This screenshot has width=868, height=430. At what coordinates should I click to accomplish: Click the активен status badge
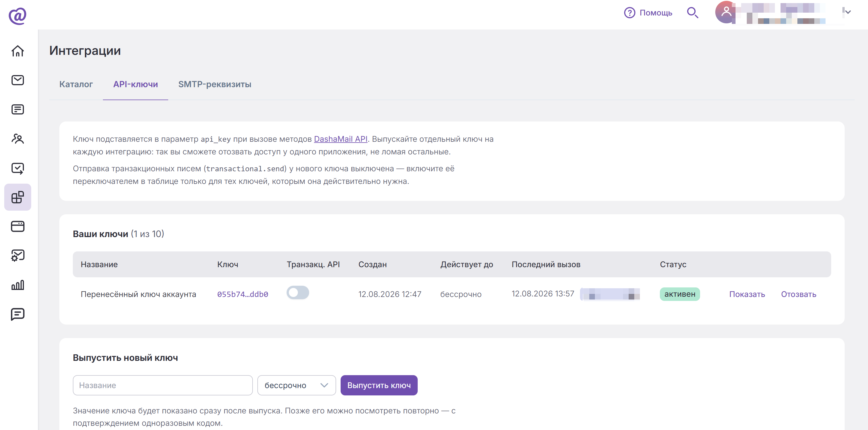tap(680, 294)
